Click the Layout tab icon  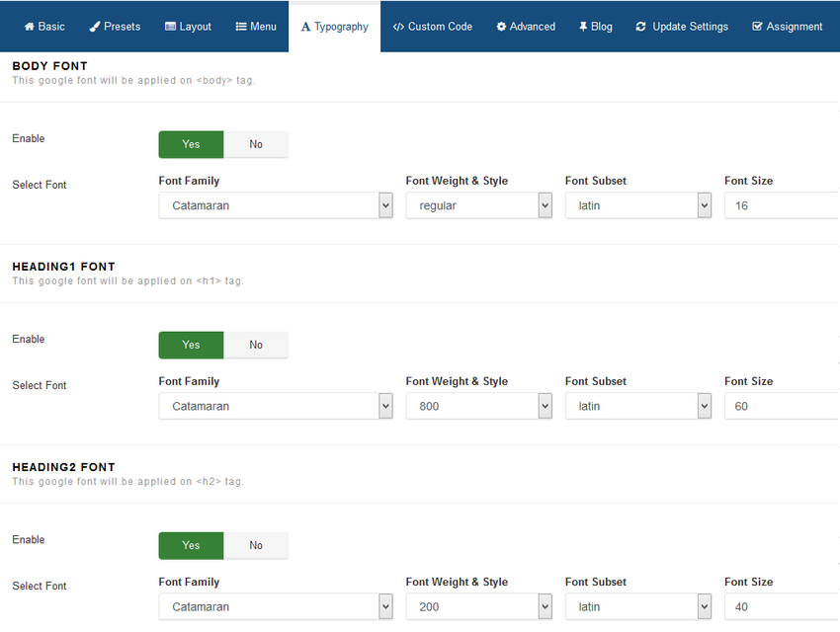(171, 27)
